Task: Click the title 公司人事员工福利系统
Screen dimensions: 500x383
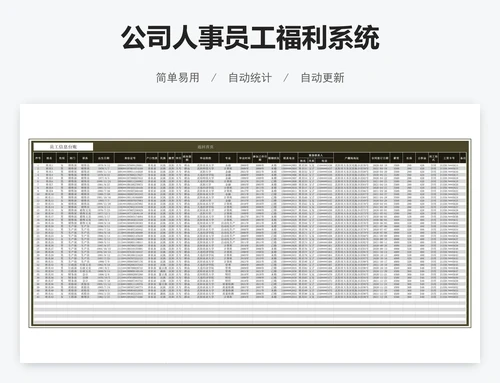Action: pos(250,38)
